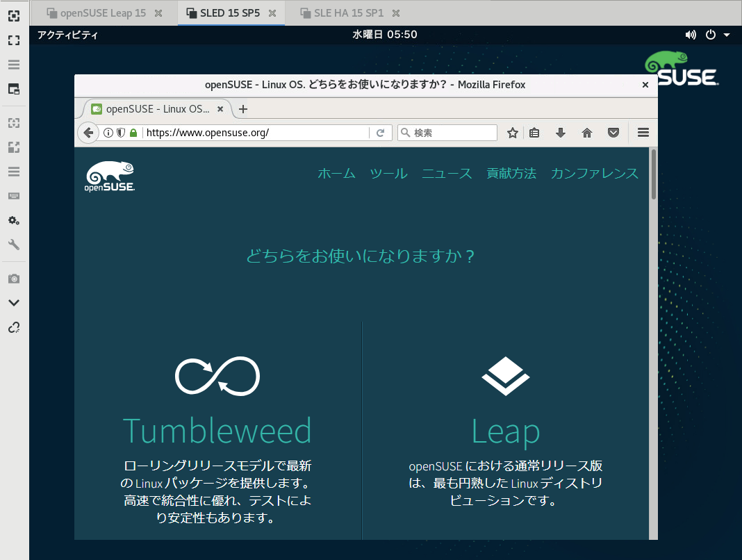
Task: Select the SLED 15 SP5 tab
Action: coord(230,13)
